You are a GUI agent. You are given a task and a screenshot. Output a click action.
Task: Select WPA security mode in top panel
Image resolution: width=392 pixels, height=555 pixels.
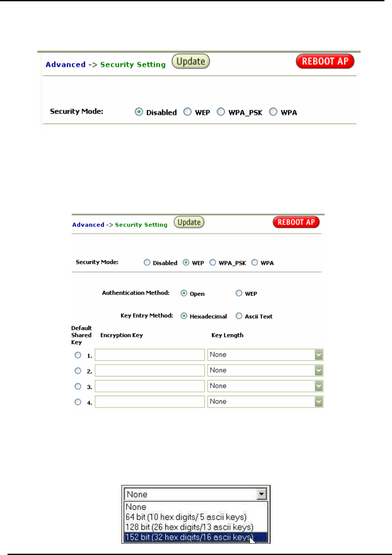273,112
